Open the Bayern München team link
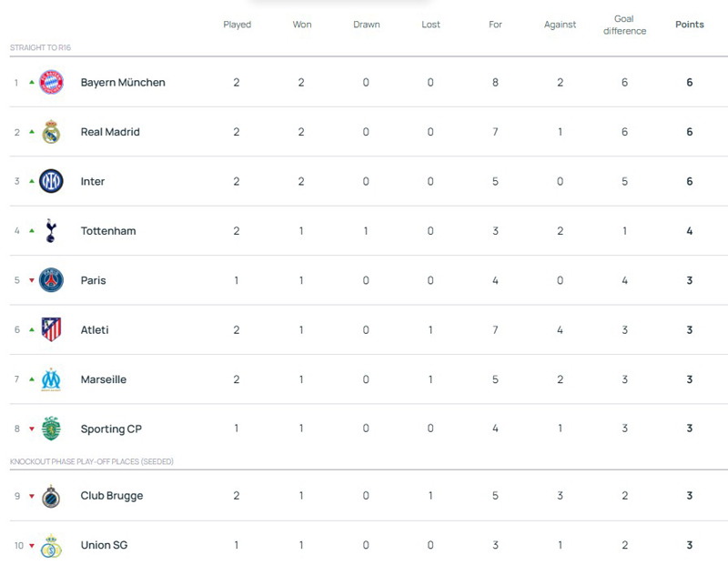The image size is (728, 565). [x=123, y=83]
